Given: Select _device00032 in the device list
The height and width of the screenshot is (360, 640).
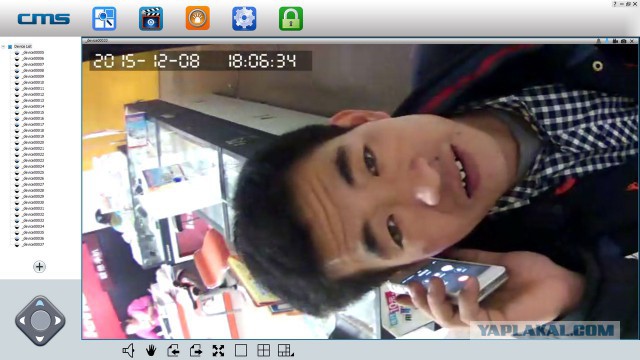Looking at the screenshot, I should click(x=33, y=214).
